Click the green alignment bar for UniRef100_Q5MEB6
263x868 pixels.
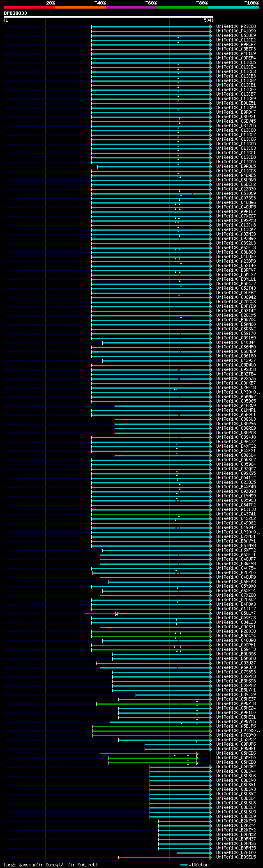tap(148, 753)
